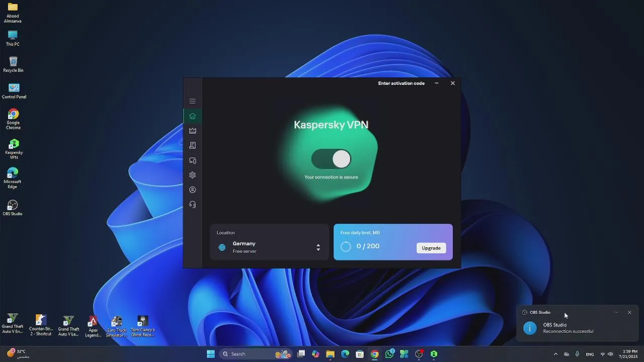
Task: Click the Enter activation code link
Action: tap(401, 83)
